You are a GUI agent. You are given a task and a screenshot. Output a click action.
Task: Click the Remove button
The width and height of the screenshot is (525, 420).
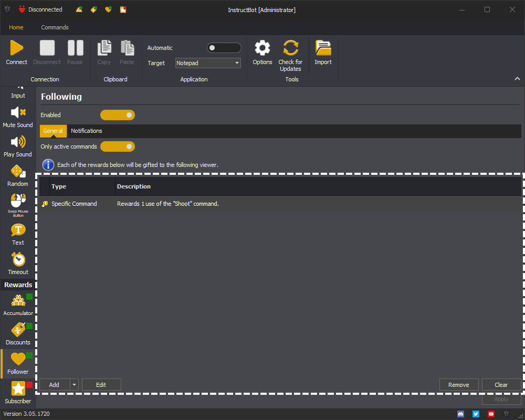click(459, 385)
